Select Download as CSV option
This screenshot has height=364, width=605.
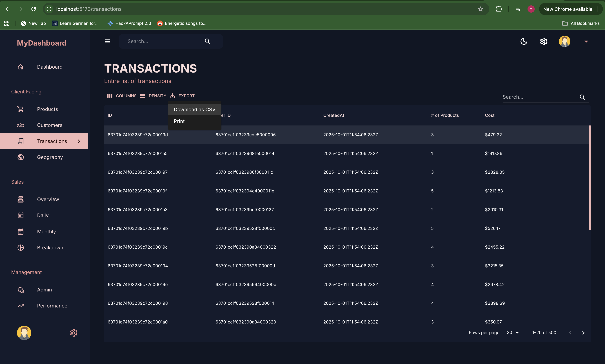pos(194,109)
